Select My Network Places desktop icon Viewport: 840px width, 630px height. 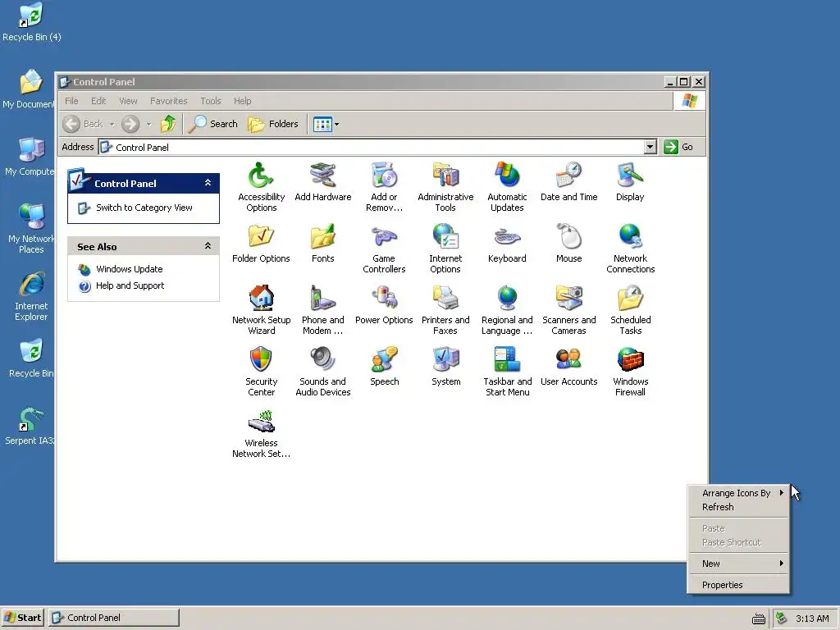click(x=31, y=229)
